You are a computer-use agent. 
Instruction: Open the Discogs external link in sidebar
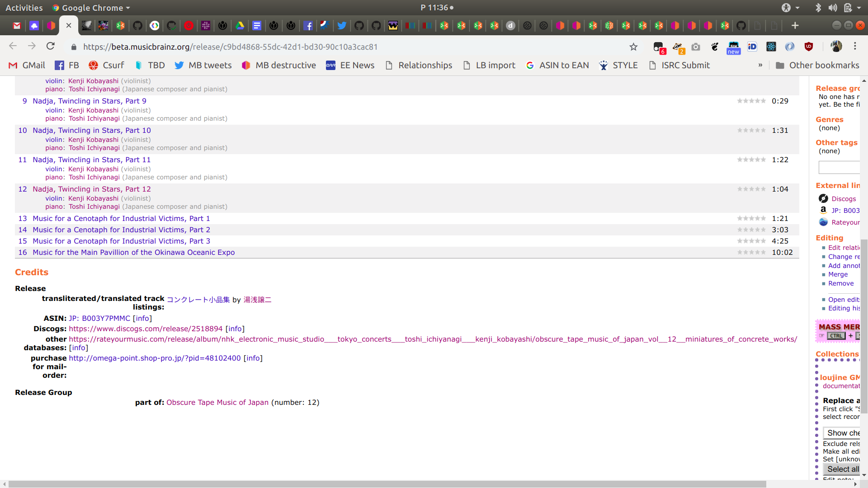[844, 199]
